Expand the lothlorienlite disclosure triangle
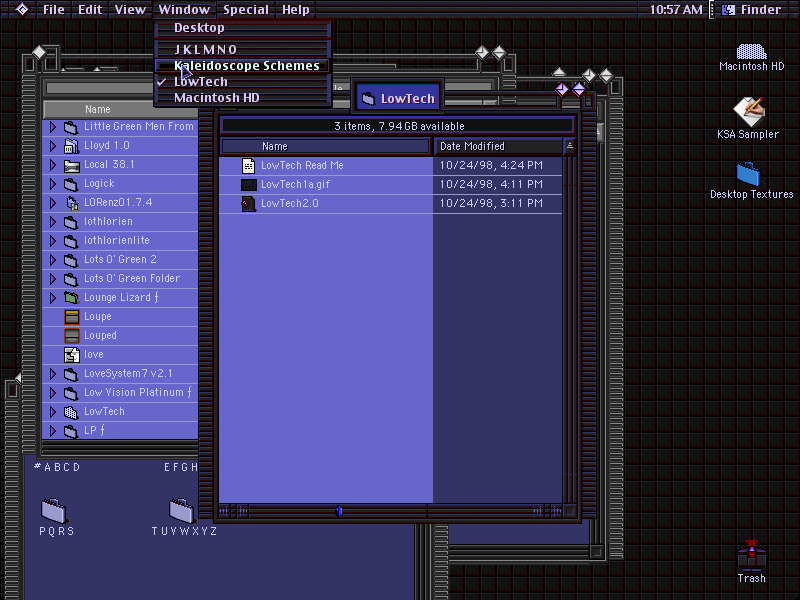 pos(53,241)
